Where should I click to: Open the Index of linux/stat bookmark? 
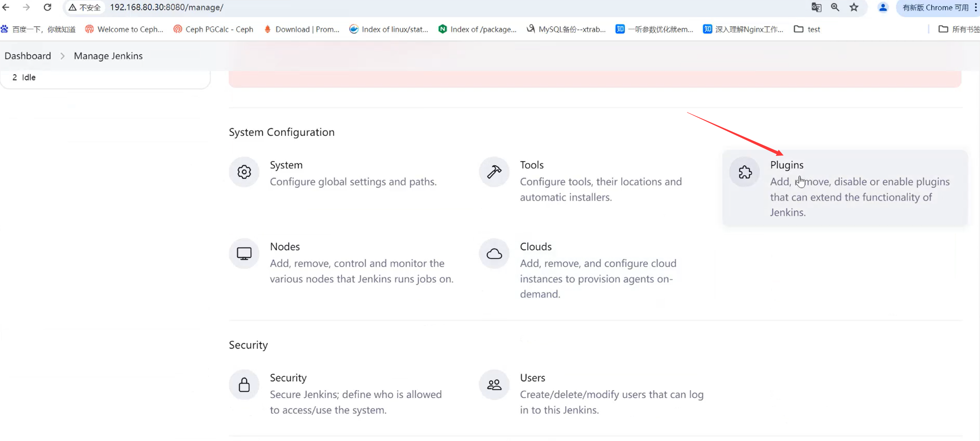pos(389,29)
